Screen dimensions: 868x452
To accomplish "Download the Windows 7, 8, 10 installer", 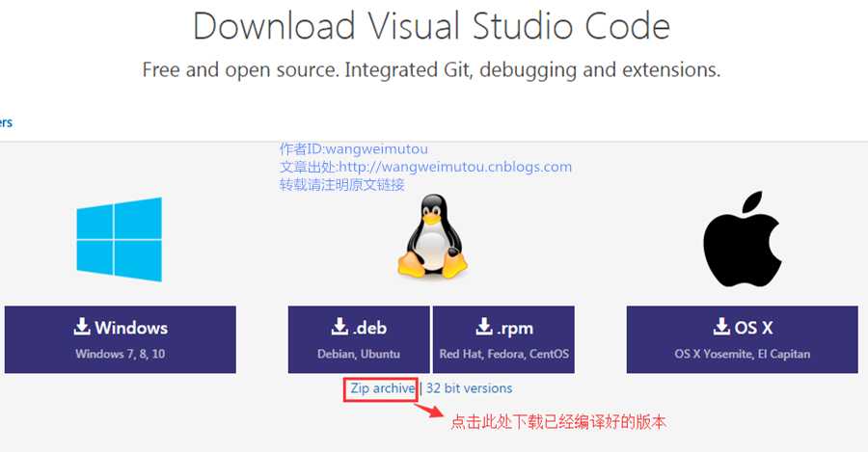I will coord(121,339).
